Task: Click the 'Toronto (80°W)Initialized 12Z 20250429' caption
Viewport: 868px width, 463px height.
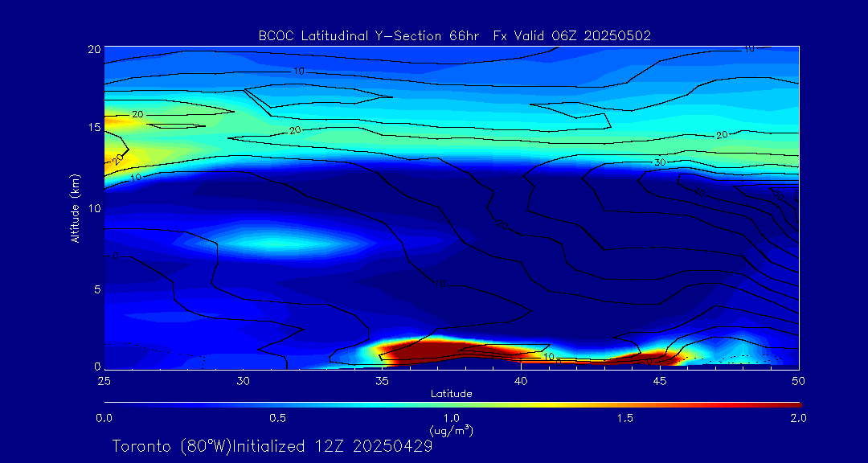Action: pyautogui.click(x=272, y=446)
